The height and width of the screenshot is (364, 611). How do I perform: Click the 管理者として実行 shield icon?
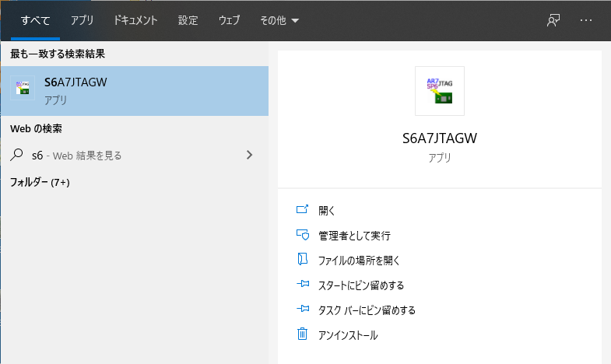[303, 235]
